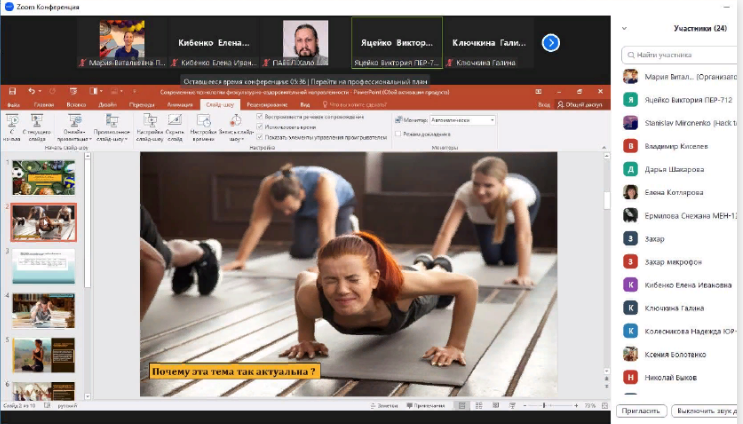Toggle the Show Media Controls checkbox
This screenshot has width=743, height=424.
click(260, 135)
